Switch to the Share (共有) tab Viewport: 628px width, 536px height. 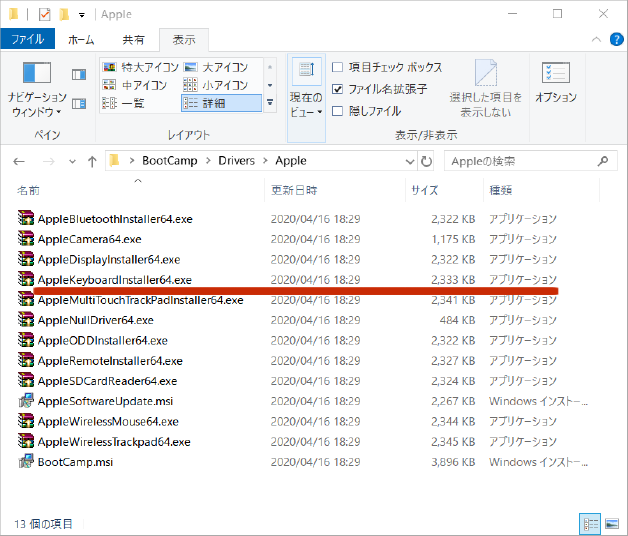click(133, 40)
